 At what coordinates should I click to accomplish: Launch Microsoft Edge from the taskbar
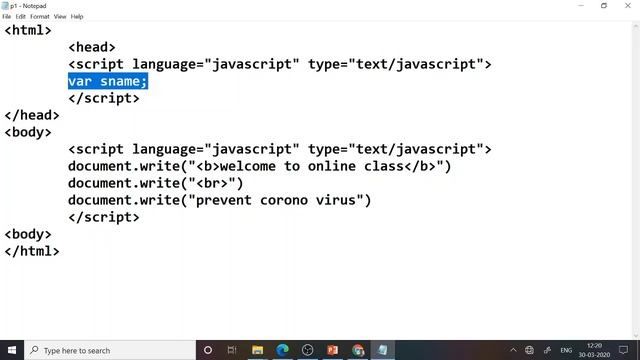pos(282,350)
